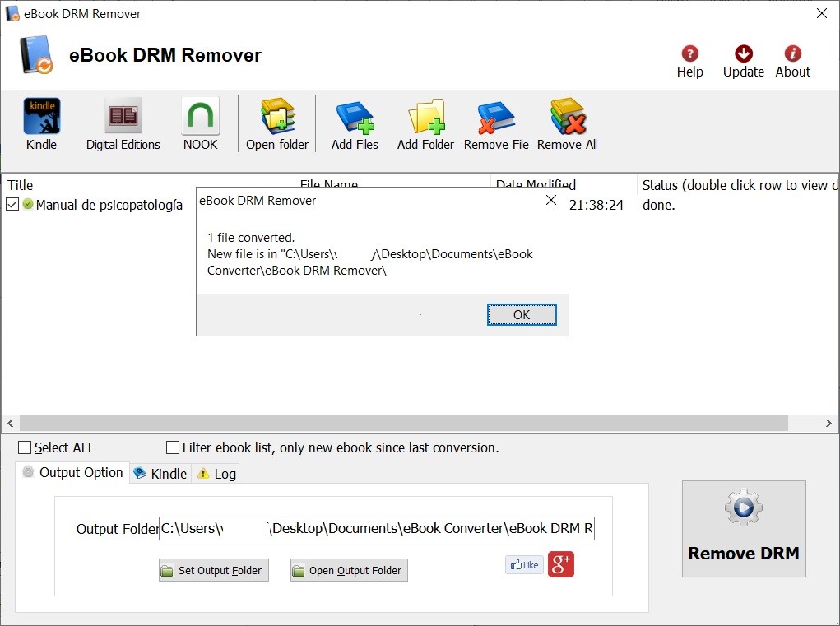Close the conversion result dialog

point(550,200)
